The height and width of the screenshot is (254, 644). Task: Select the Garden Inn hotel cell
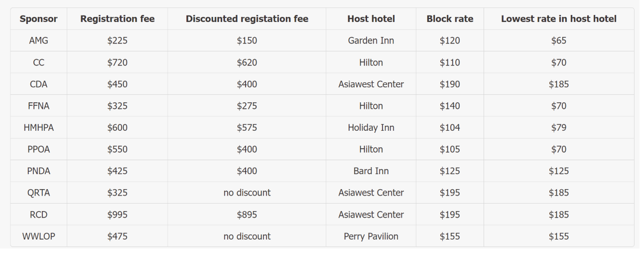[371, 41]
